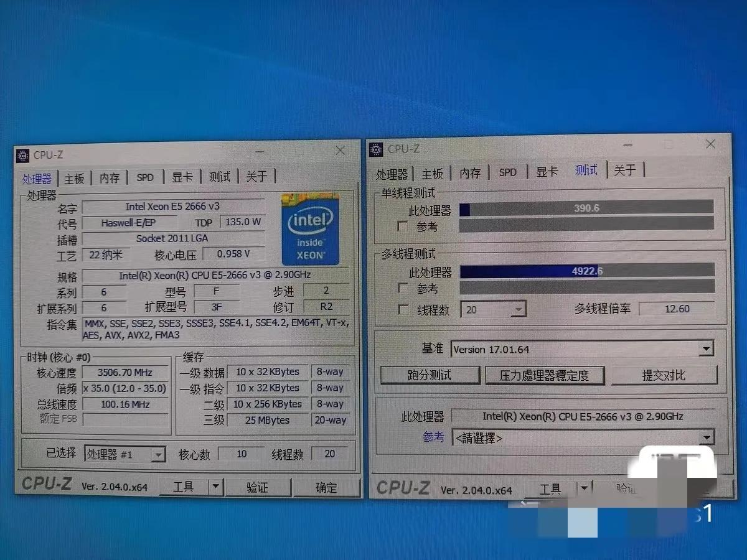This screenshot has width=747, height=560.
Task: Expand the 工具 arrow in the processor window
Action: 215,487
